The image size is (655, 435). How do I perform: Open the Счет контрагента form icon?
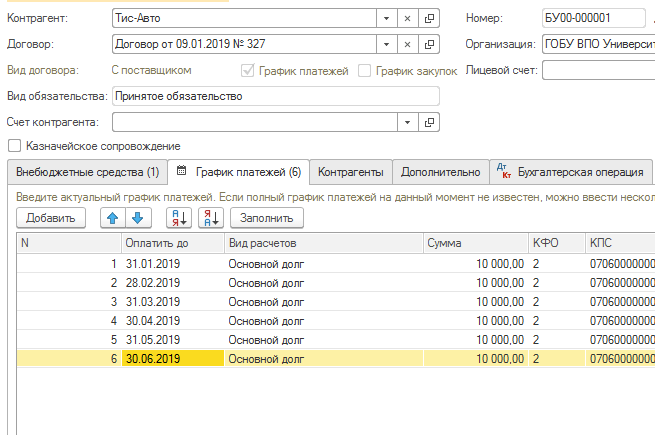pos(430,122)
